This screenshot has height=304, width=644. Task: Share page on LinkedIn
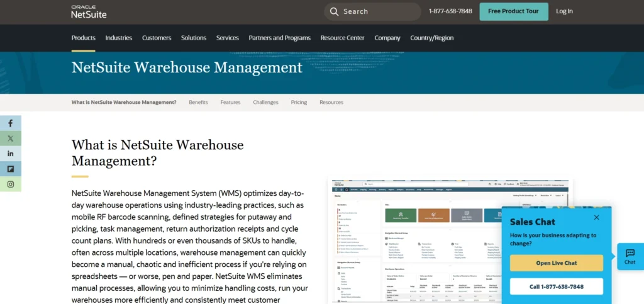11,154
